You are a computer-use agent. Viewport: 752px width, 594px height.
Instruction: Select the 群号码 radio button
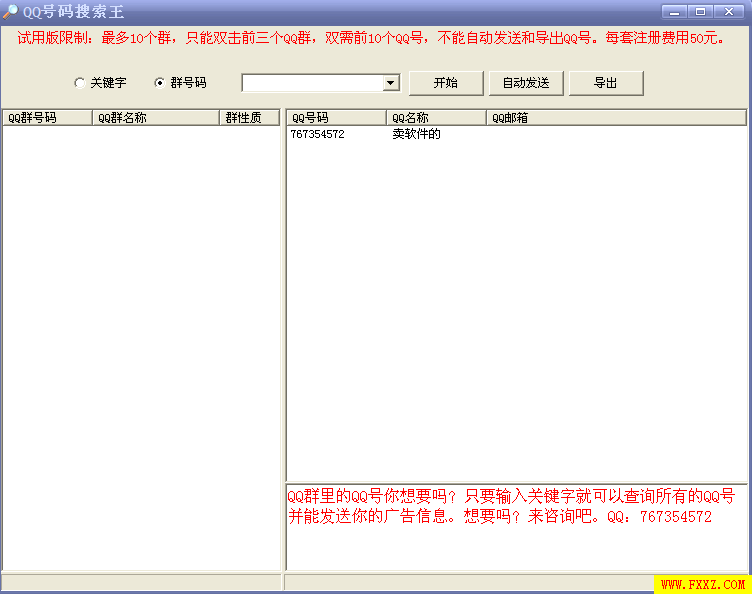(x=160, y=83)
